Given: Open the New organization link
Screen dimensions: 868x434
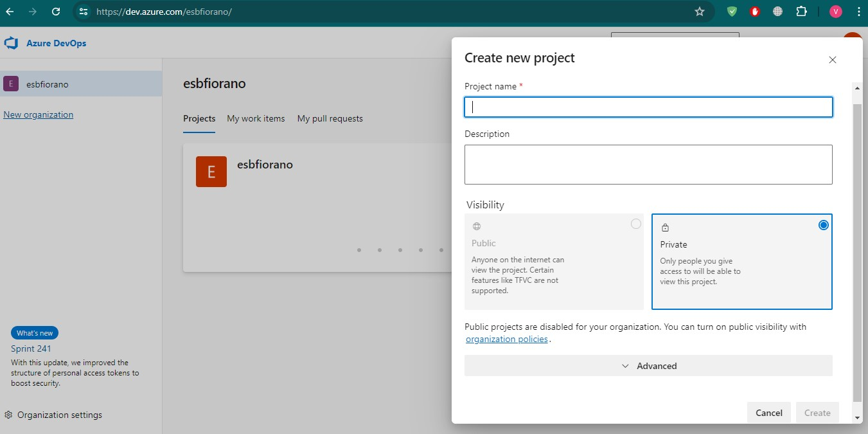Looking at the screenshot, I should click(x=39, y=114).
